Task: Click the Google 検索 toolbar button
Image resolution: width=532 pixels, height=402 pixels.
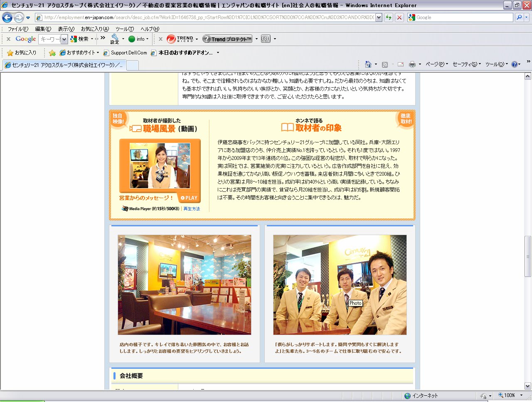Action: coord(79,39)
